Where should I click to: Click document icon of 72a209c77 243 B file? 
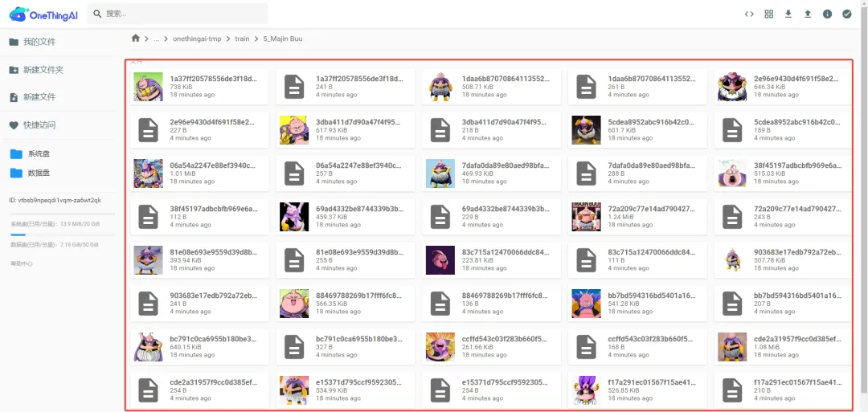pos(733,217)
